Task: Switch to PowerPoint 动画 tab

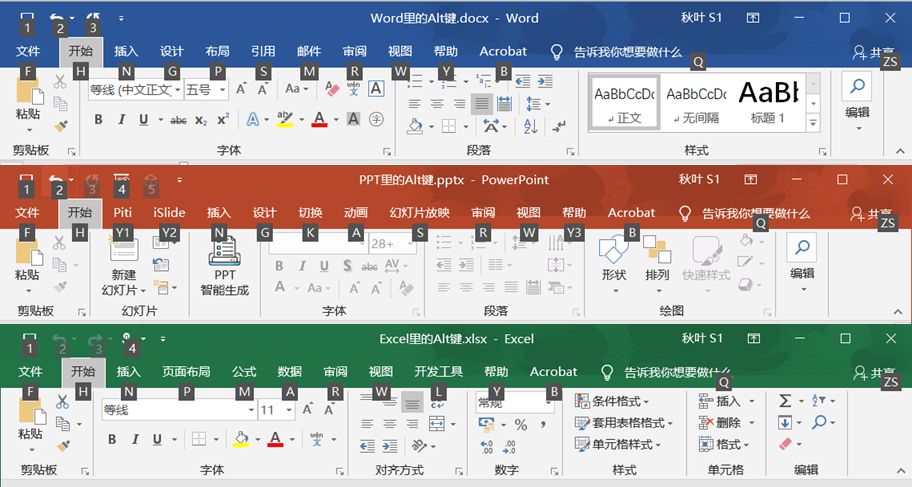Action: point(355,213)
